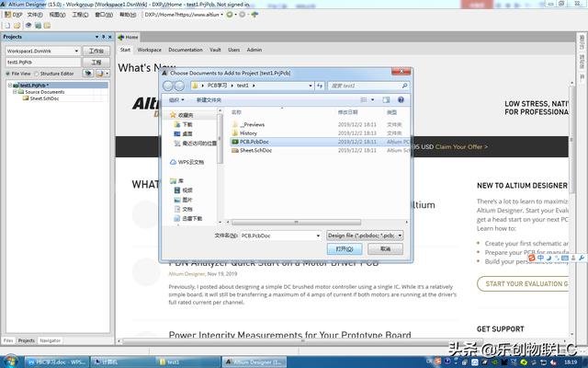Click the search magnifier icon in dialog
The image size is (588, 368).
pos(404,86)
